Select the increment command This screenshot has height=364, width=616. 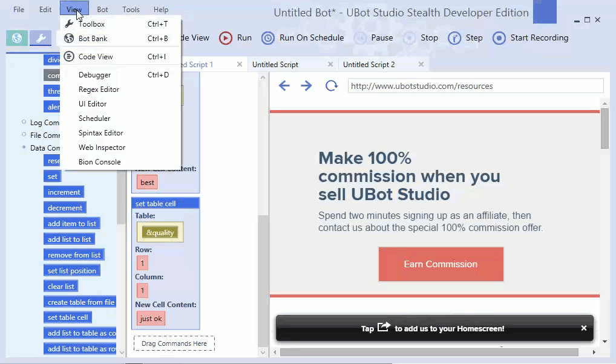click(x=64, y=192)
